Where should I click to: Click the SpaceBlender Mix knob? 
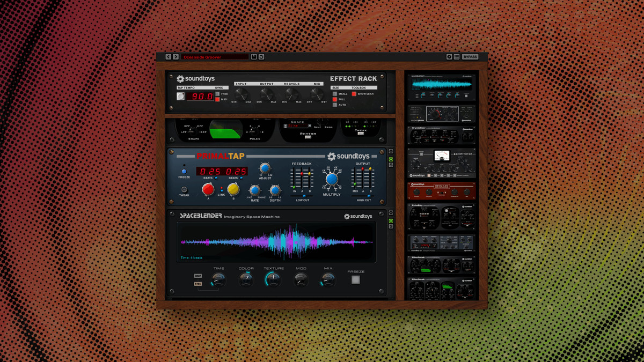pyautogui.click(x=328, y=279)
